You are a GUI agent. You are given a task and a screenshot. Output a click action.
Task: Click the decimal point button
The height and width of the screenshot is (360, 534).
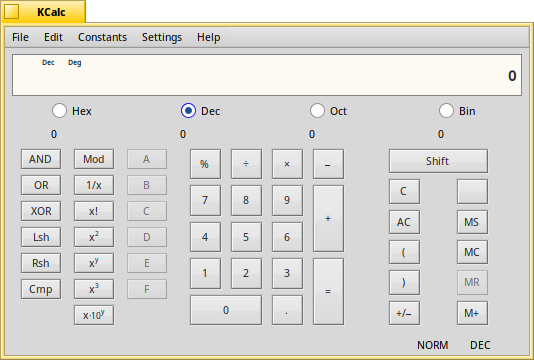click(287, 310)
